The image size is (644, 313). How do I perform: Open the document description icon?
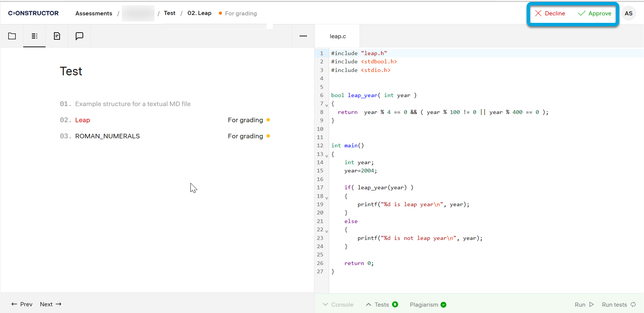coord(57,36)
